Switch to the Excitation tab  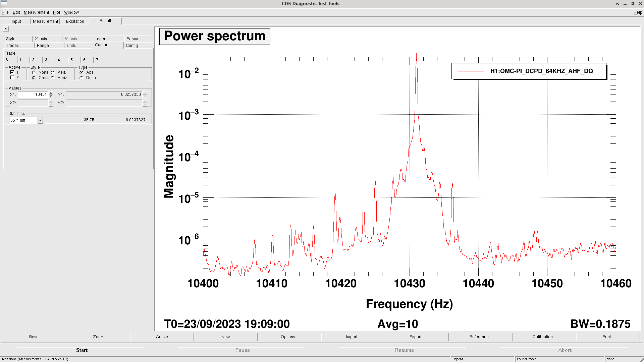coord(75,21)
